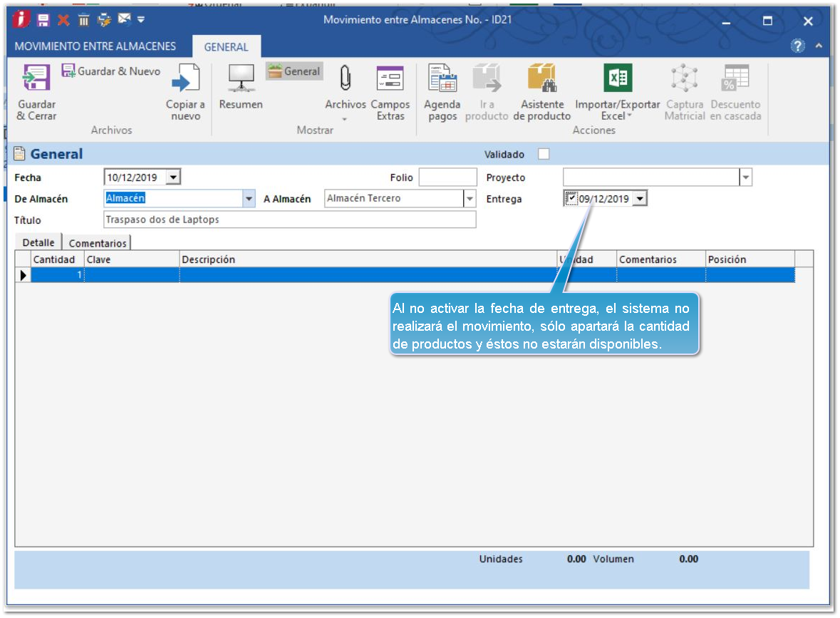Expand the De Almacén dropdown

click(249, 200)
